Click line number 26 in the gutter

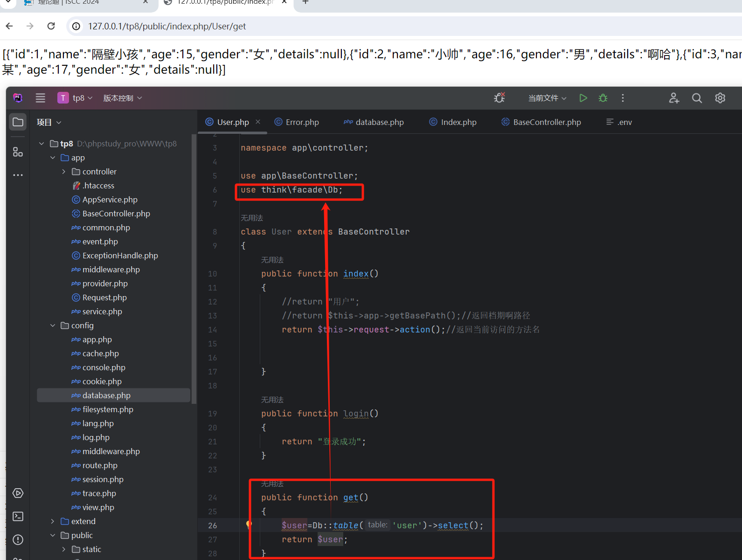[213, 525]
